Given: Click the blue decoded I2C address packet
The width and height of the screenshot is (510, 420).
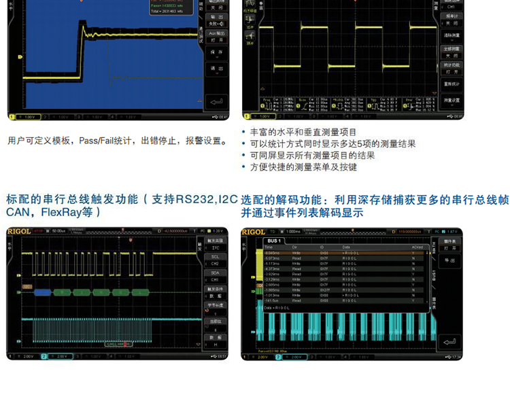Looking at the screenshot, I should coord(42,291).
